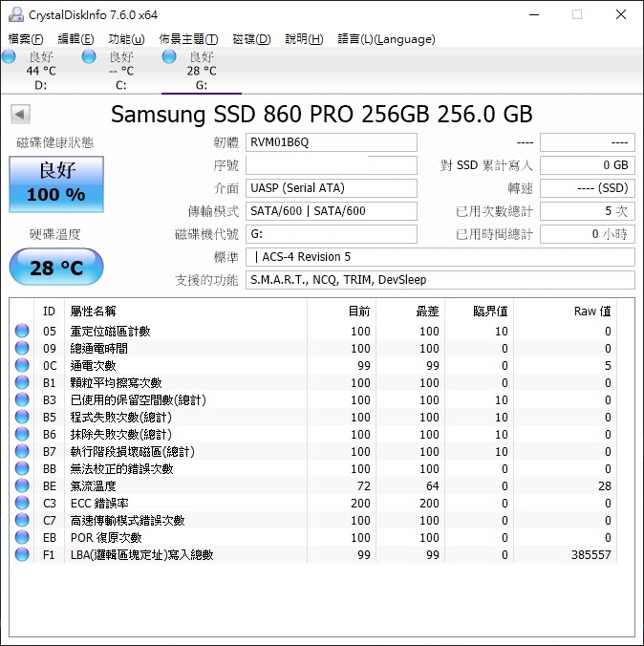Click the 最差 column header
Viewport: 644px width, 646px height.
point(410,311)
